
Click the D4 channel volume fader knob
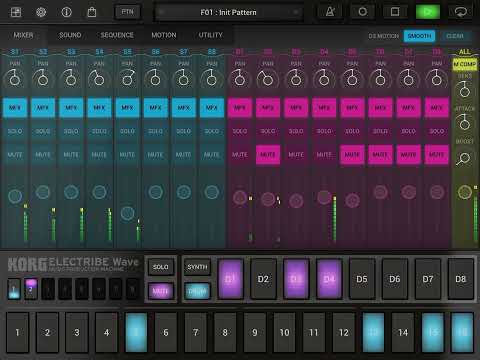pos(324,197)
